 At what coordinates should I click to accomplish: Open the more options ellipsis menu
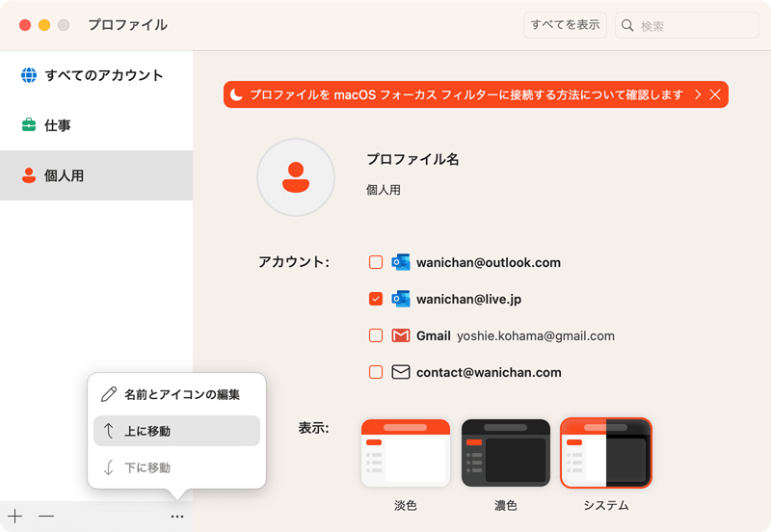click(177, 517)
